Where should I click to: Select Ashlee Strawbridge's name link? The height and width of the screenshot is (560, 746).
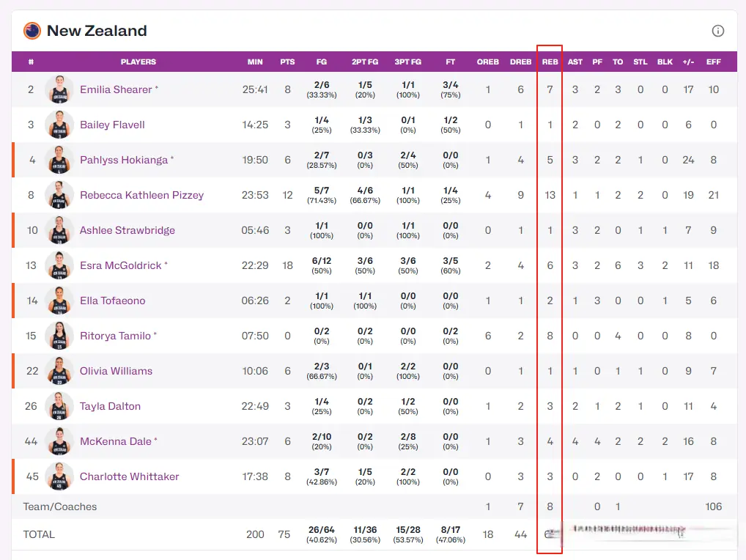click(x=128, y=230)
